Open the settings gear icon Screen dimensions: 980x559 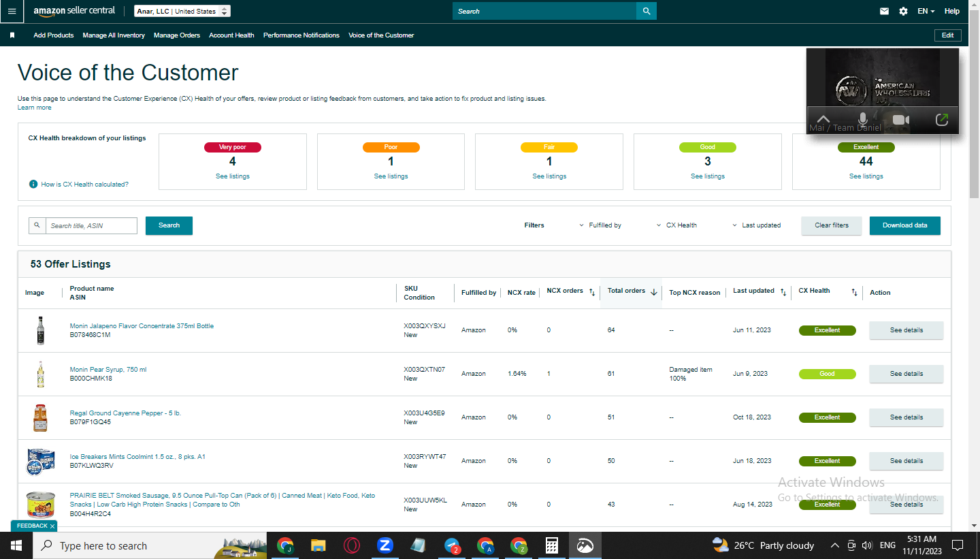(x=903, y=11)
